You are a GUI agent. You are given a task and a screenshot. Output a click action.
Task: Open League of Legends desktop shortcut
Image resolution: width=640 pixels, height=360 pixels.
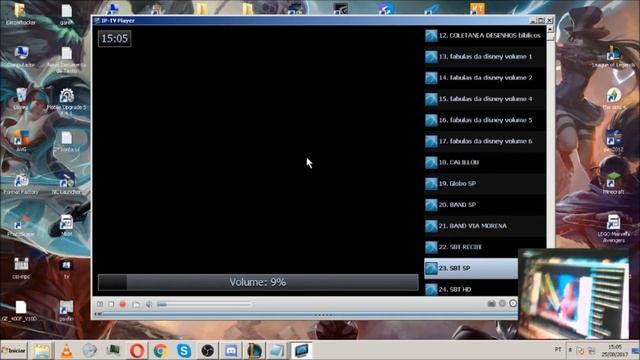click(613, 56)
